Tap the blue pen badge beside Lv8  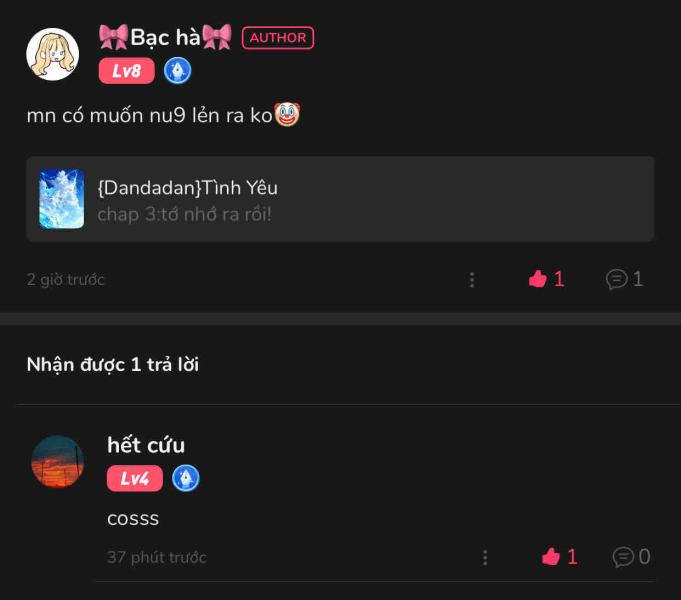pos(178,71)
